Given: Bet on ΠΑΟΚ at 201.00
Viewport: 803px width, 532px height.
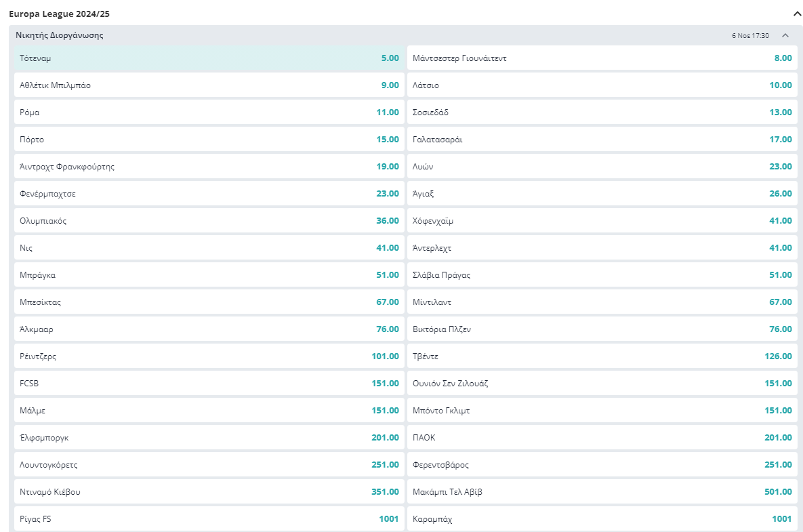Looking at the screenshot, I should [x=602, y=438].
